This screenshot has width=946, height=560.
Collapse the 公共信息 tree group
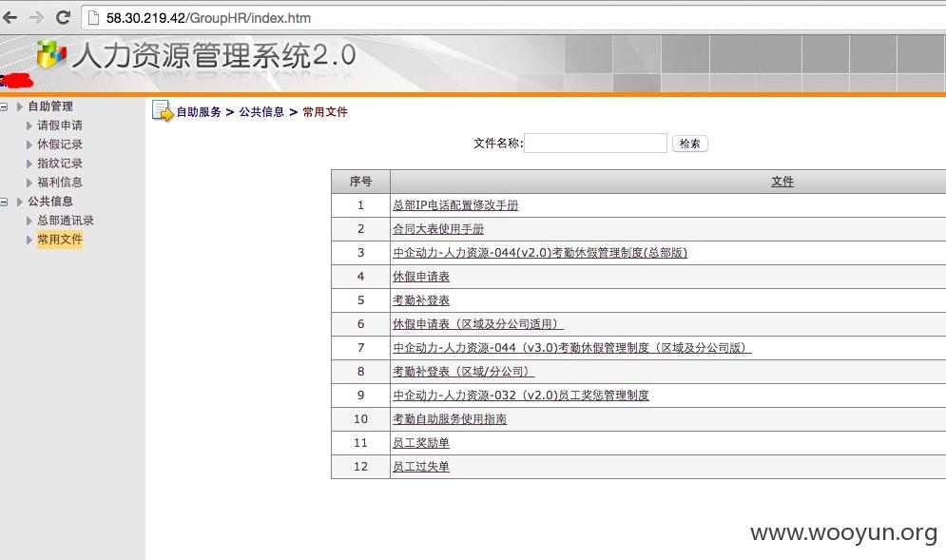4,202
